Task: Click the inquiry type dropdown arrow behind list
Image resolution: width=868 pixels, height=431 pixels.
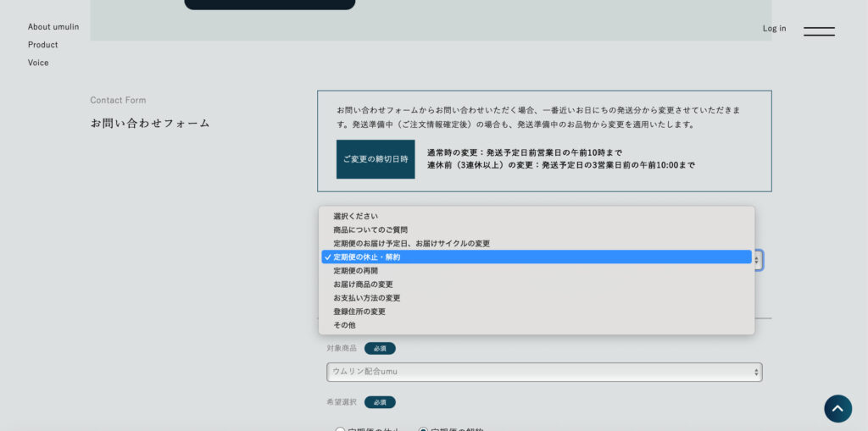Action: click(x=759, y=260)
